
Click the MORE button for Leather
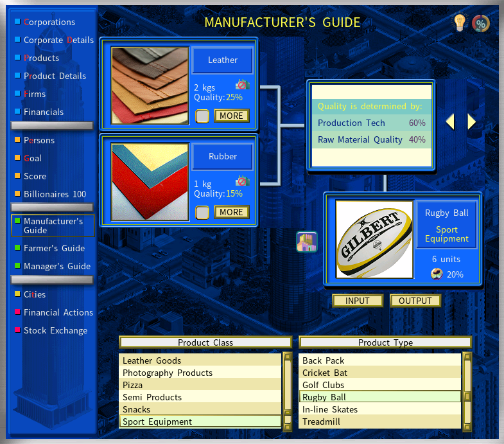click(231, 116)
